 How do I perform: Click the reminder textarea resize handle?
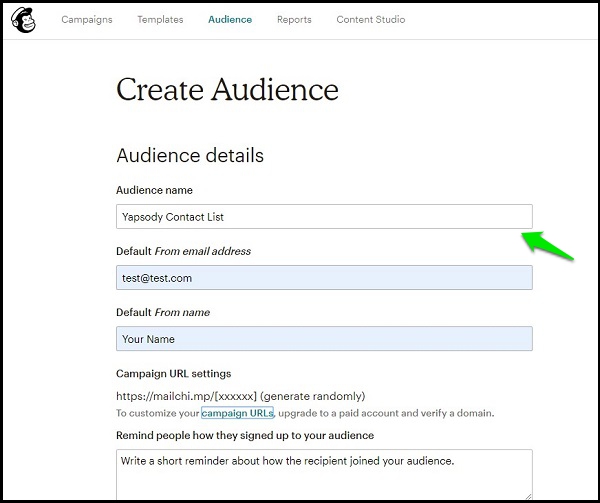pyautogui.click(x=528, y=496)
